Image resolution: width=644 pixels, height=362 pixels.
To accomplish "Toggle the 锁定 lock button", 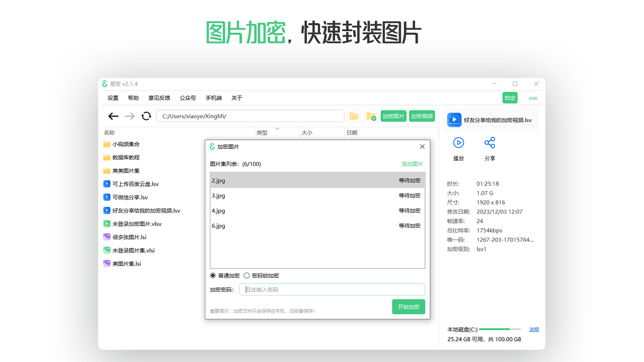I will 510,98.
